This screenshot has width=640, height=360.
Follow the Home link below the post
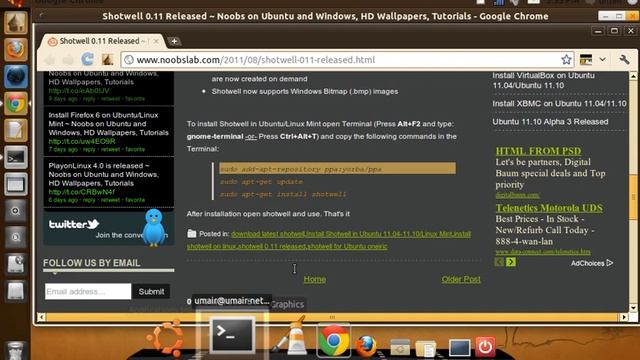315,279
